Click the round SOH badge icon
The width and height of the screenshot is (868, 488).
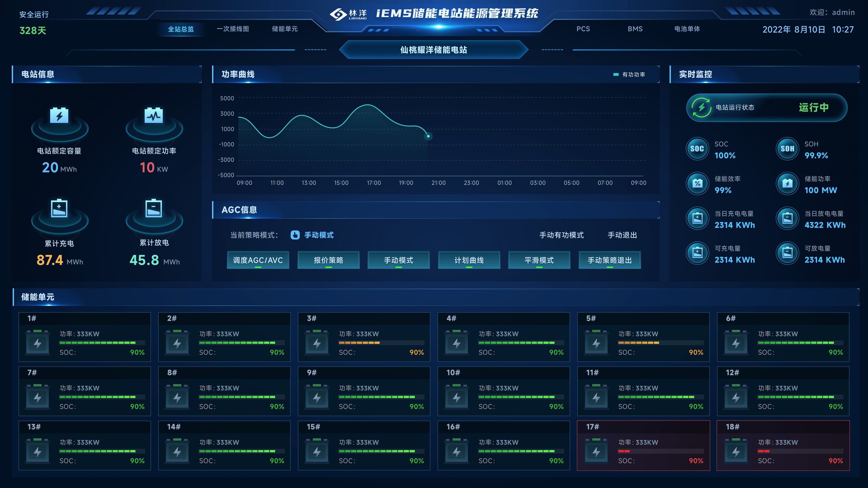pyautogui.click(x=787, y=149)
